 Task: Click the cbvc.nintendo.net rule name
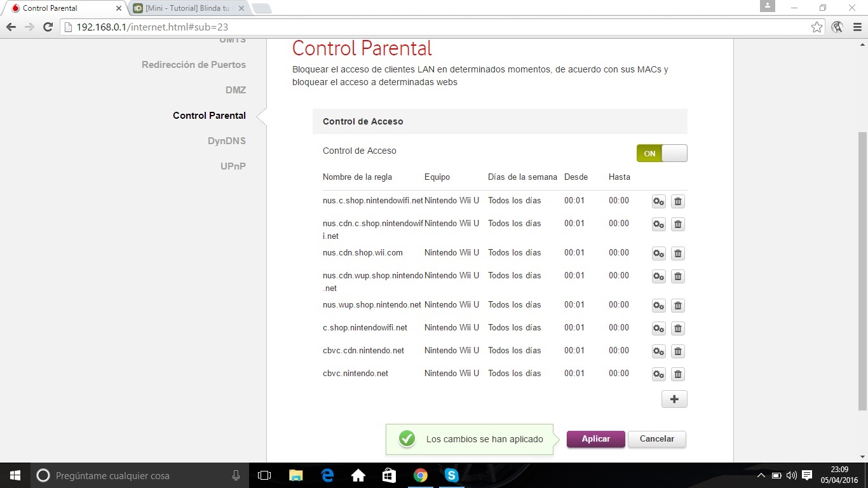pyautogui.click(x=355, y=374)
